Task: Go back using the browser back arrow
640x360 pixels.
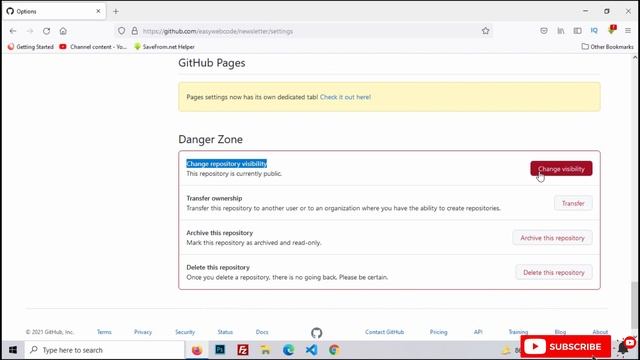Action: [13, 31]
